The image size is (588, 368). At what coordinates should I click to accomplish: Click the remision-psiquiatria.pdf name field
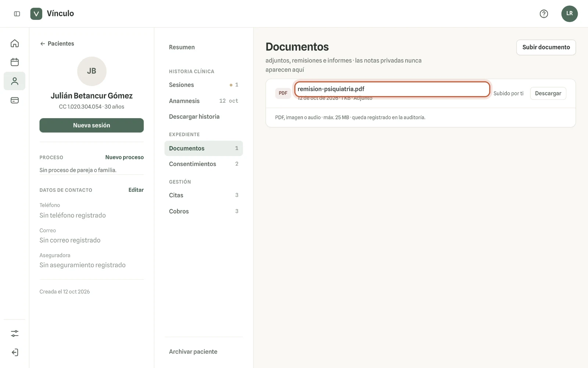pos(392,89)
